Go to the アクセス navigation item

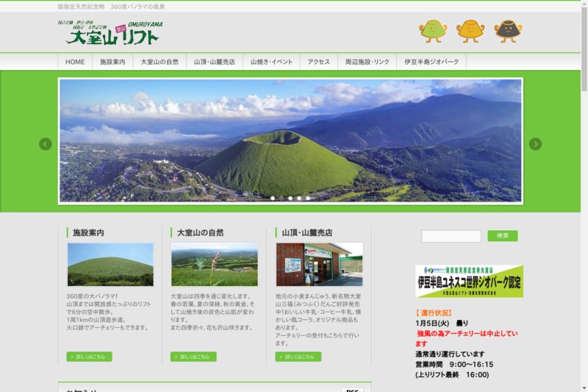[318, 63]
